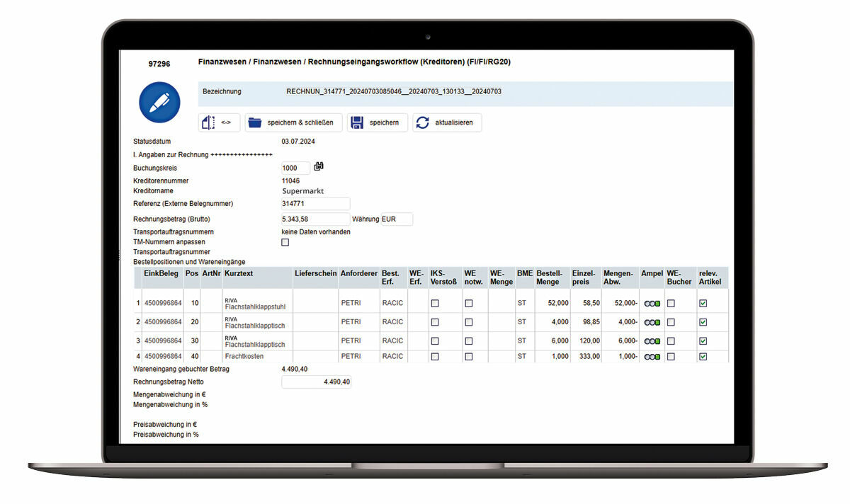Click the split view toggle button
This screenshot has width=850, height=504.
pos(220,122)
